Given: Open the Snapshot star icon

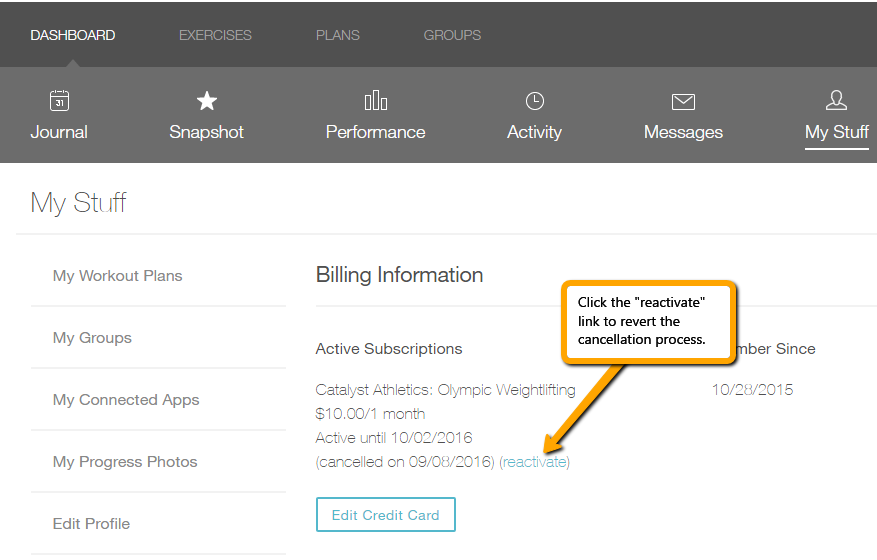Looking at the screenshot, I should [x=207, y=101].
